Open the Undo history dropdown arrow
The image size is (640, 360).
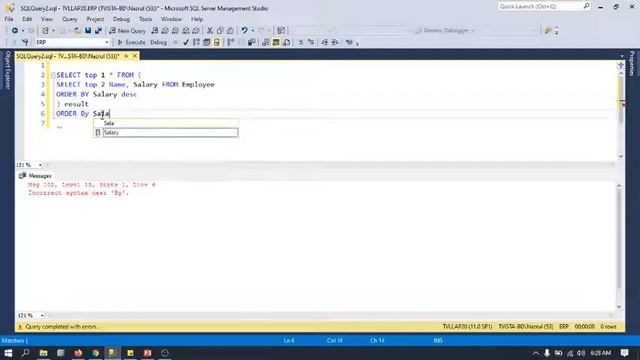[x=253, y=31]
